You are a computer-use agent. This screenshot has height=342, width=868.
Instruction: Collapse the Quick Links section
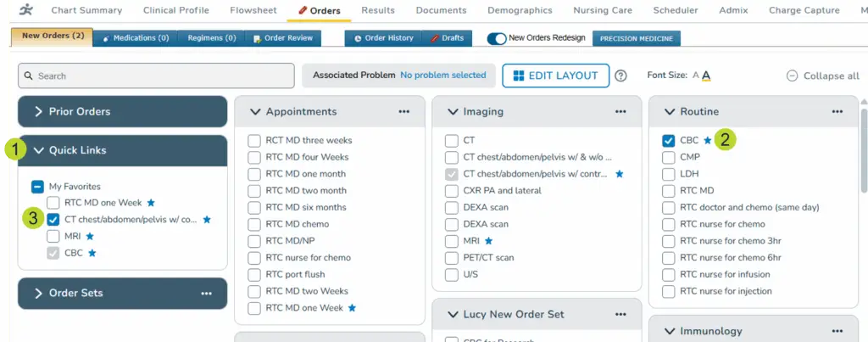39,150
